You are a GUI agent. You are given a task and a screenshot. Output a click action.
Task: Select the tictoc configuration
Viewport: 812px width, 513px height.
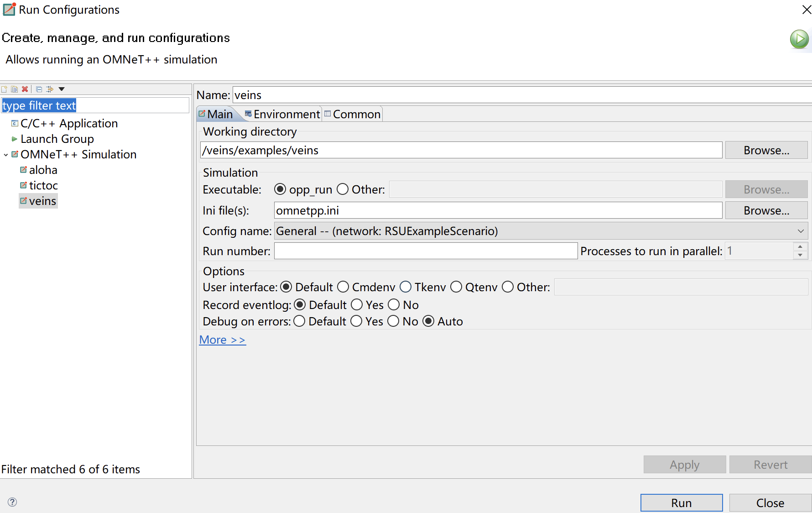[43, 185]
